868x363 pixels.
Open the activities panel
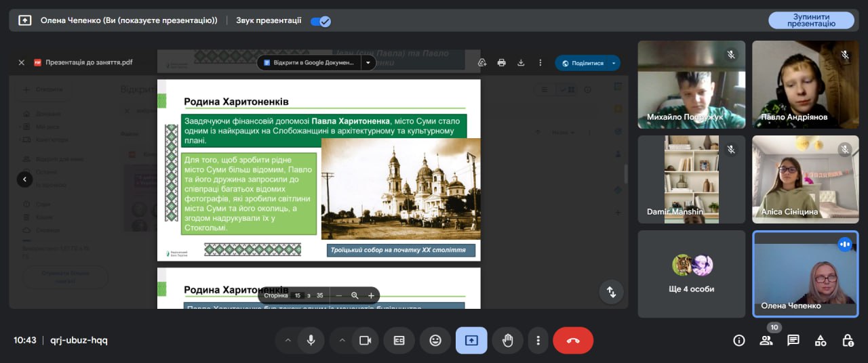click(x=821, y=341)
